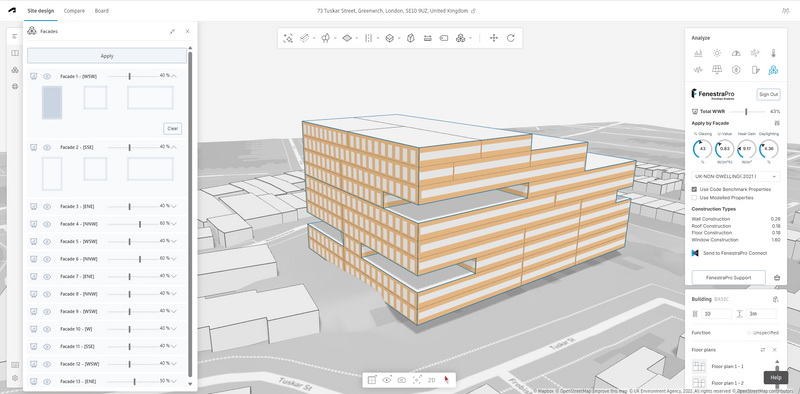Click the building floors count field
Viewport: 800px width, 394px height.
pyautogui.click(x=716, y=314)
